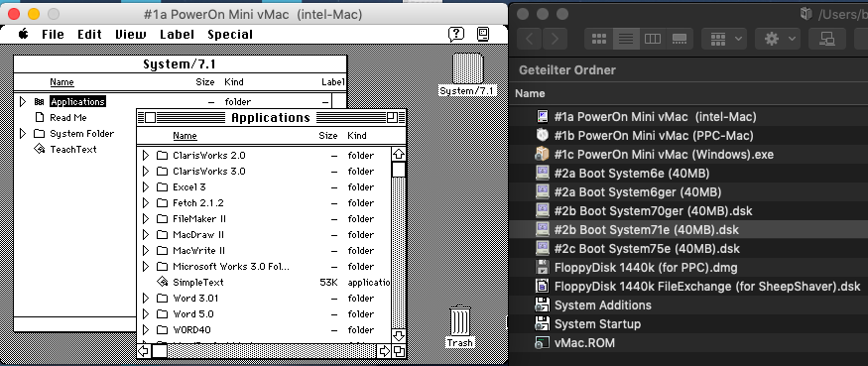The width and height of the screenshot is (868, 366).
Task: Select the WORD40 folder icon
Action: click(x=162, y=330)
